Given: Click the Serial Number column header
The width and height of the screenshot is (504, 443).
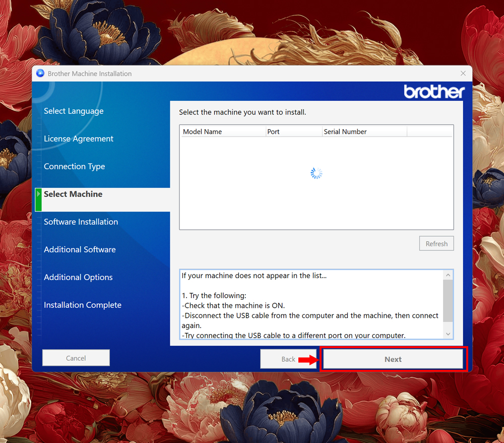Looking at the screenshot, I should tap(364, 132).
